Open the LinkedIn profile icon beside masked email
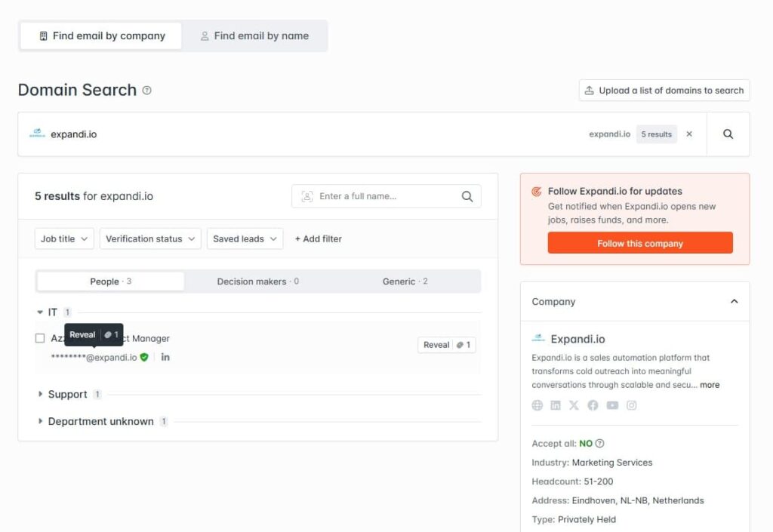The image size is (773, 532). click(165, 357)
